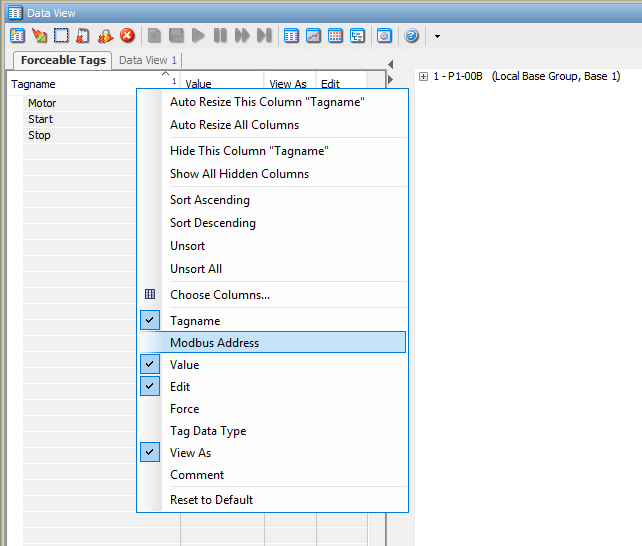Click the save disk icon in toolbar
642x546 pixels.
click(x=176, y=36)
